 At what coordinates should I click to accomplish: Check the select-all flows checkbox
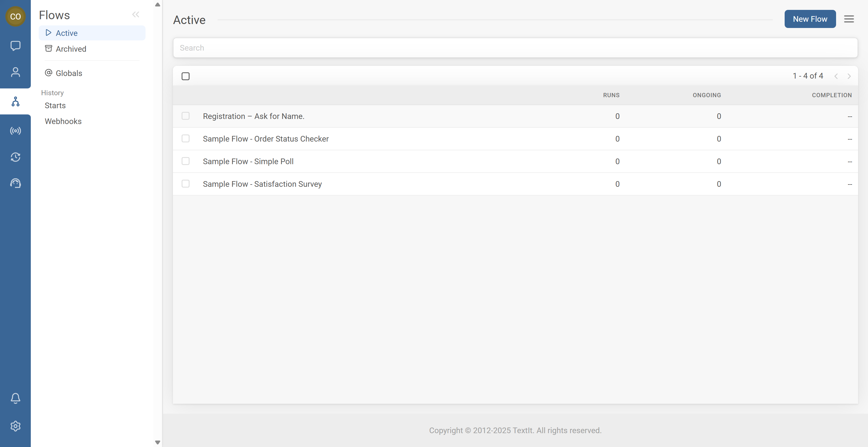click(x=185, y=76)
